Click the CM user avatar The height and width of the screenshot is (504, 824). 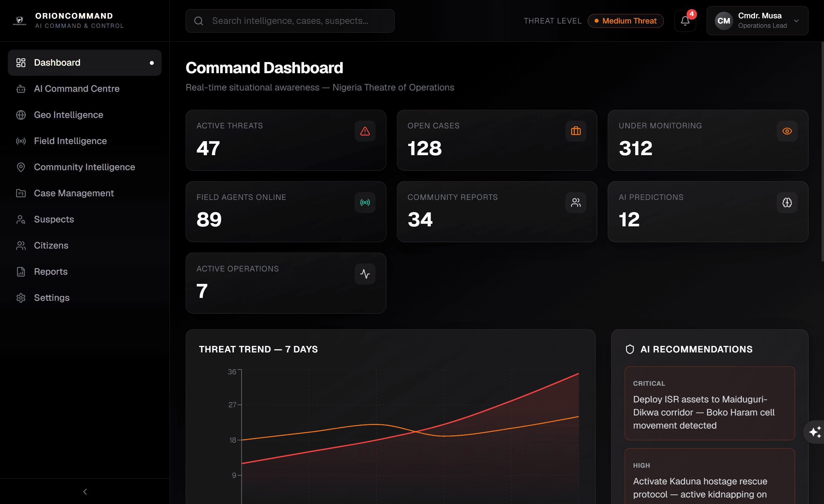(724, 21)
